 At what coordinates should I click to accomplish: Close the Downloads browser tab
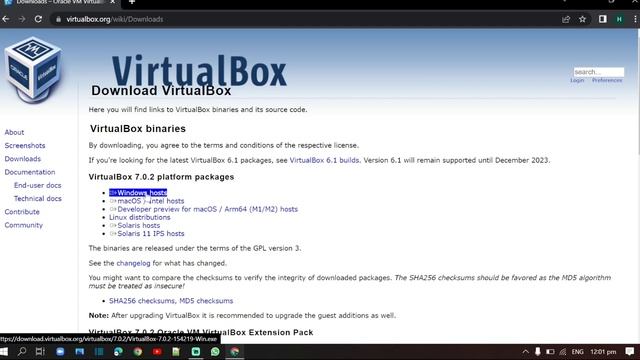[x=112, y=2]
